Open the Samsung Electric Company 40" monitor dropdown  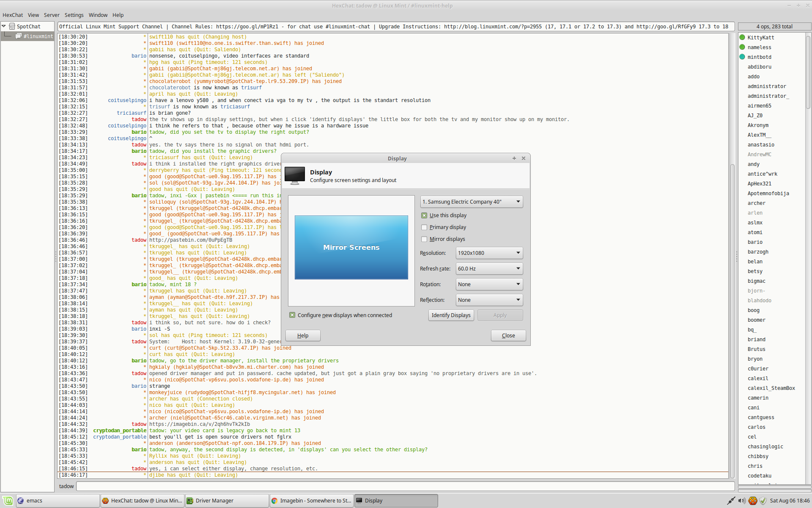(472, 202)
